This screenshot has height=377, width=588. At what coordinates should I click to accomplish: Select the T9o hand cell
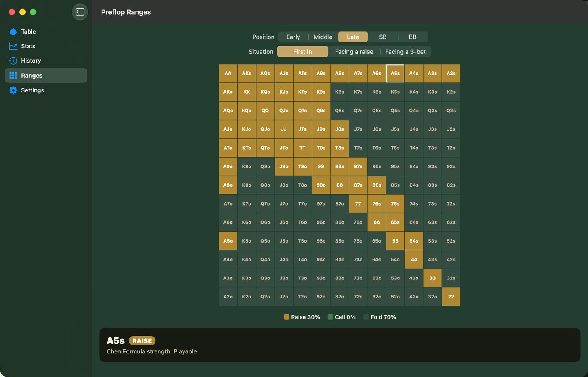(302, 166)
